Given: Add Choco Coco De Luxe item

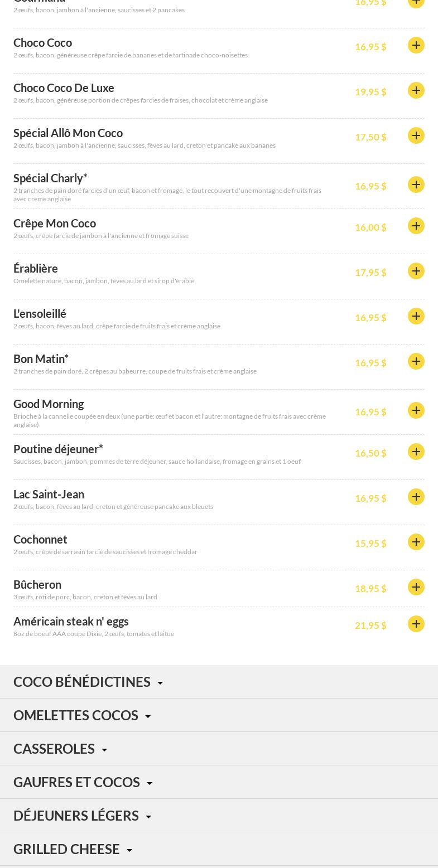Looking at the screenshot, I should [x=416, y=90].
